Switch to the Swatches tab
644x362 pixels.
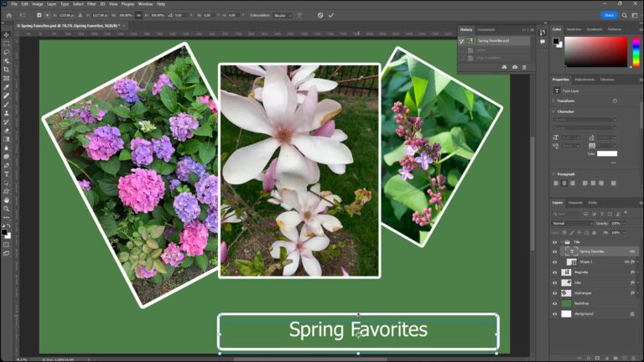574,29
